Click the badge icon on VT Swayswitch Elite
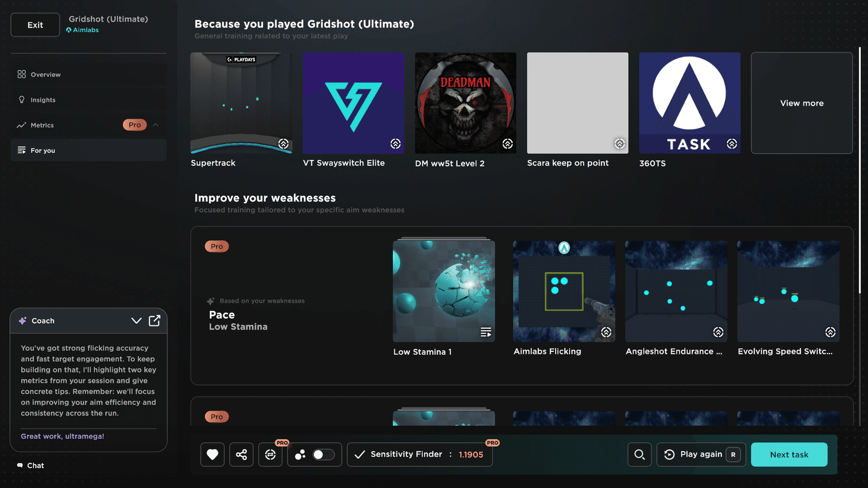 pyautogui.click(x=395, y=144)
